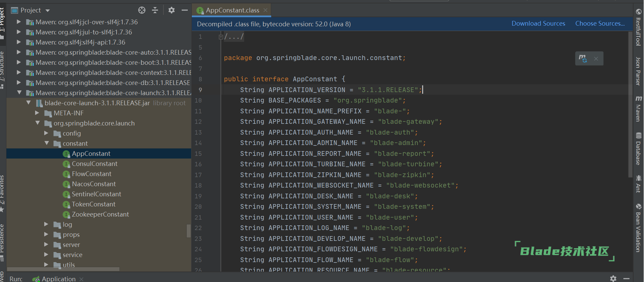Collapse the constant package
The image size is (644, 282).
click(x=47, y=143)
